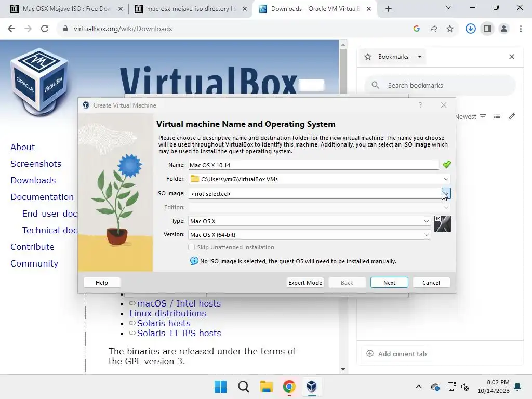Open the Screenshots link
Image resolution: width=532 pixels, height=399 pixels.
[36, 164]
